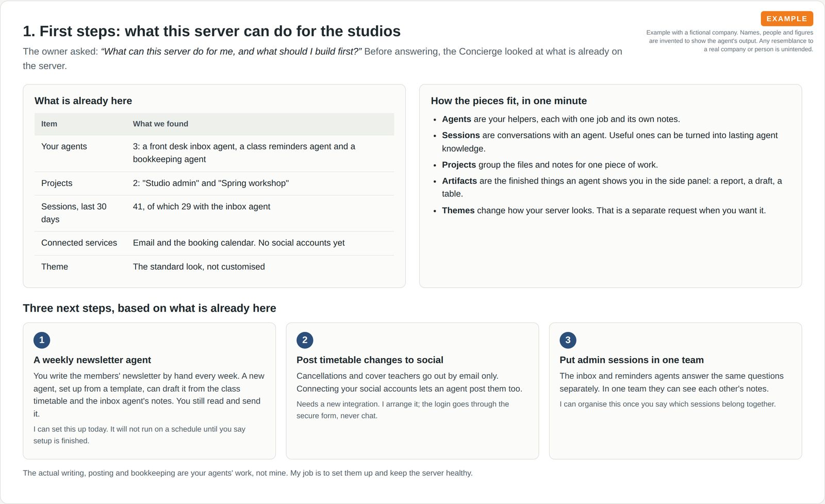825x504 pixels.
Task: Click the bold 'Artifacts' bullet term
Action: 459,181
